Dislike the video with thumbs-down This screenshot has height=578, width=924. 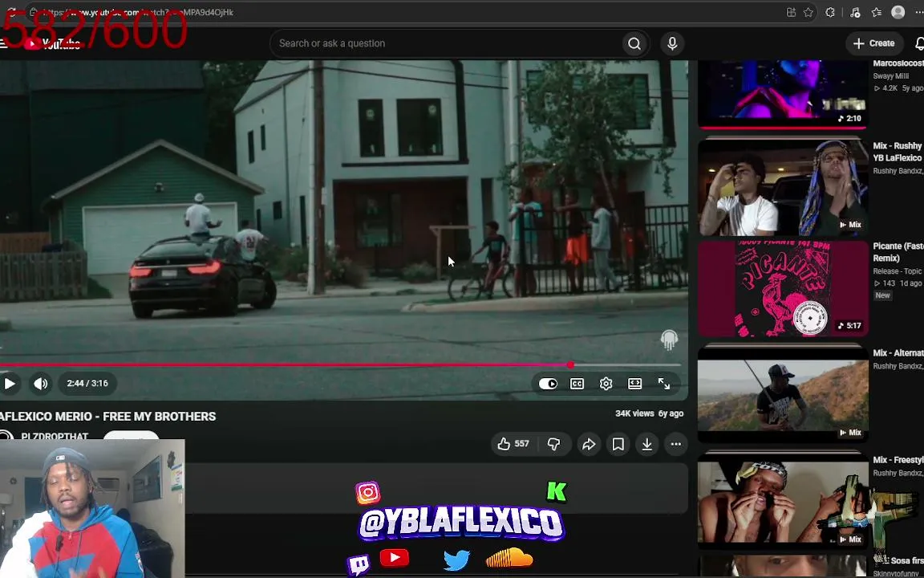click(x=554, y=444)
